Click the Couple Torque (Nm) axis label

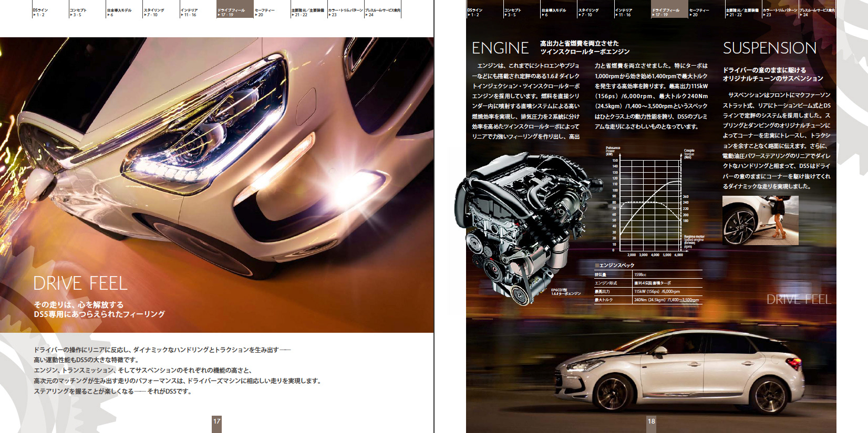689,154
